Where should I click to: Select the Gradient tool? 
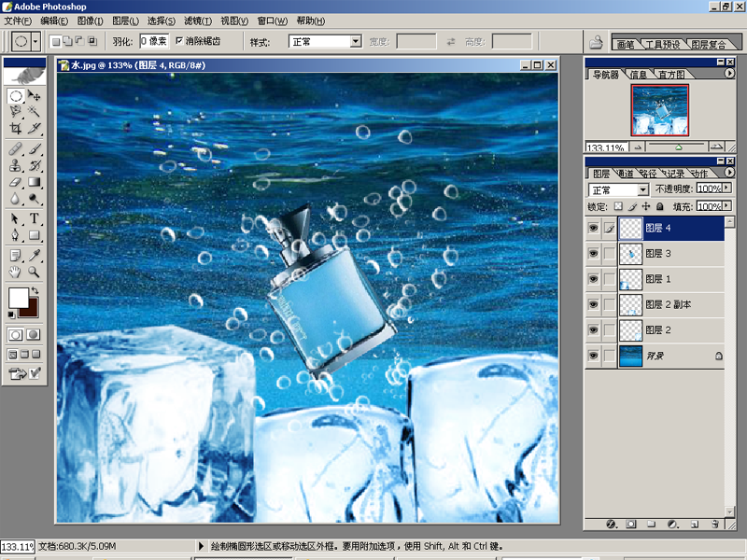click(x=34, y=182)
